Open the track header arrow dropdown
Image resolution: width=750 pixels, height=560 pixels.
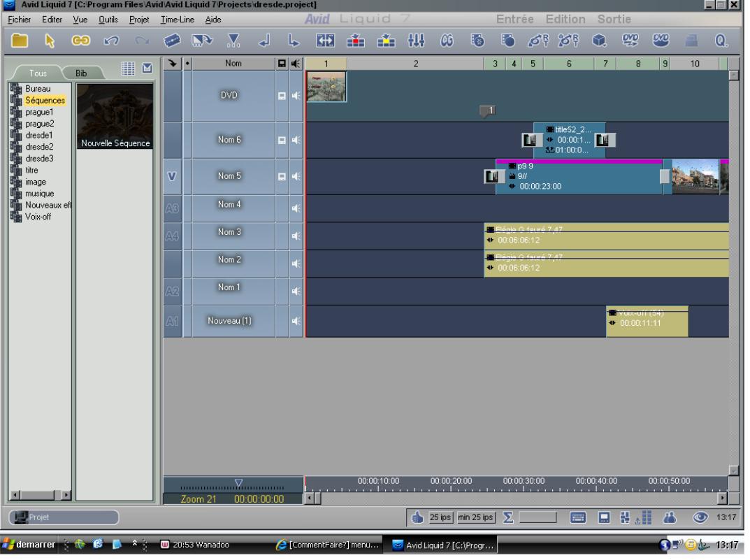click(172, 63)
